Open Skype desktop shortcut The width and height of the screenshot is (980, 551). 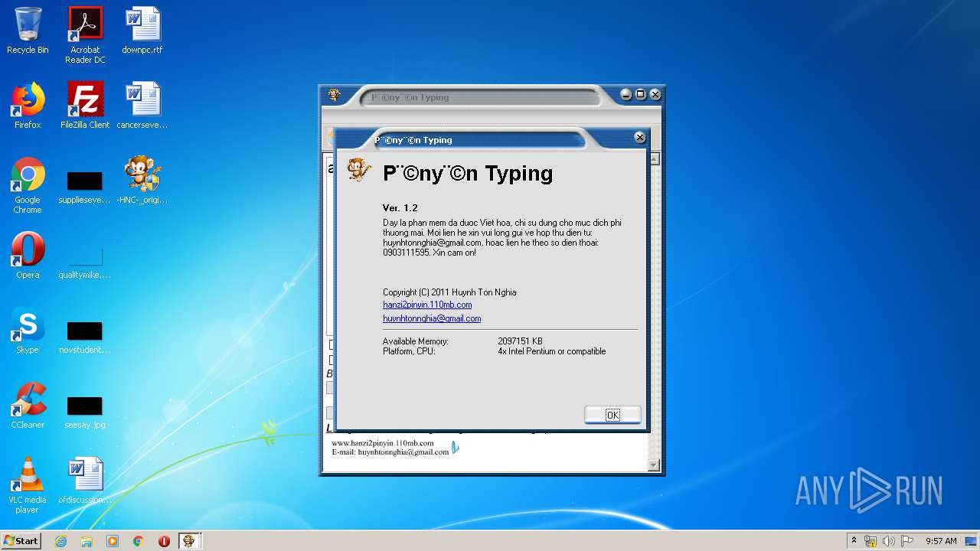click(28, 331)
